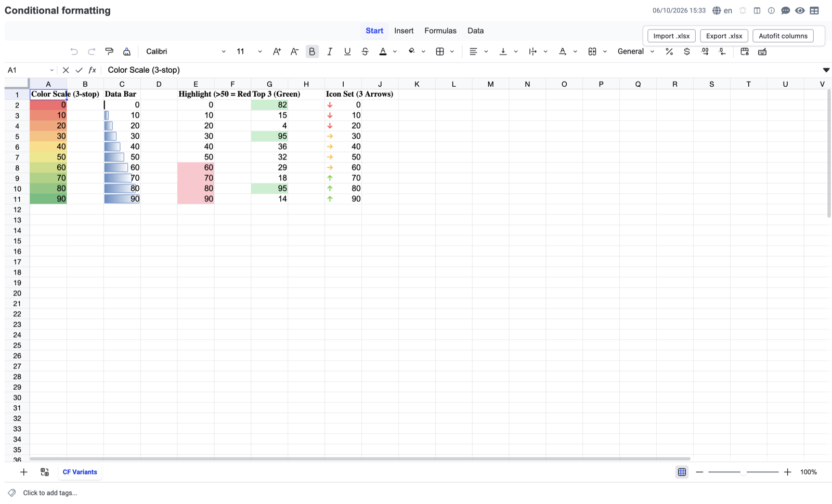Screen dimensions: 832x504
Task: Increase the font size with A+ icon
Action: [277, 51]
